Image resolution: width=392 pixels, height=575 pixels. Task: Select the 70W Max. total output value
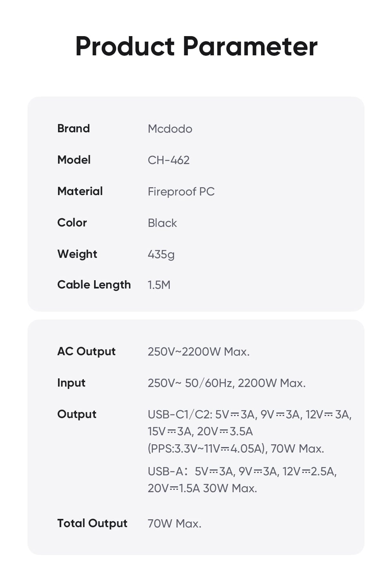pos(174,524)
